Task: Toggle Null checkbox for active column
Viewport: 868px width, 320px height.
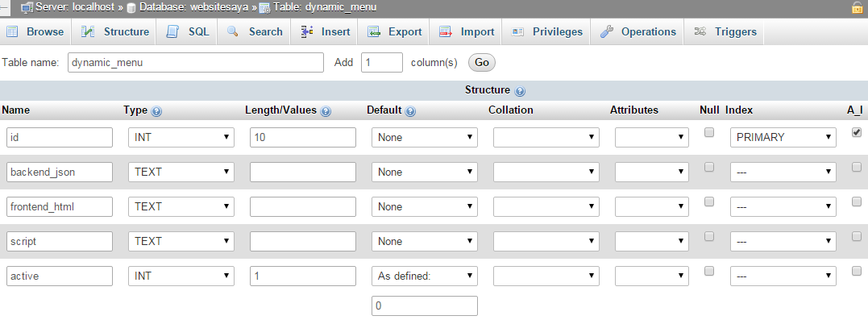Action: tap(708, 271)
